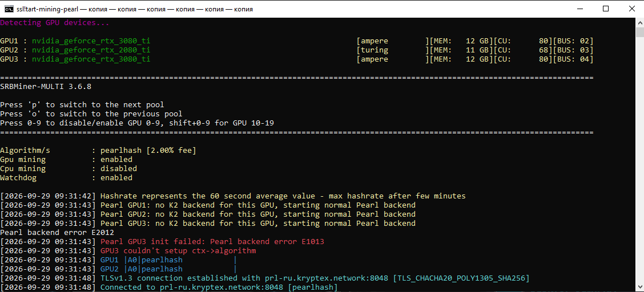
Task: Click the red 'Pearl GPU3 init failed' error
Action: click(x=212, y=242)
